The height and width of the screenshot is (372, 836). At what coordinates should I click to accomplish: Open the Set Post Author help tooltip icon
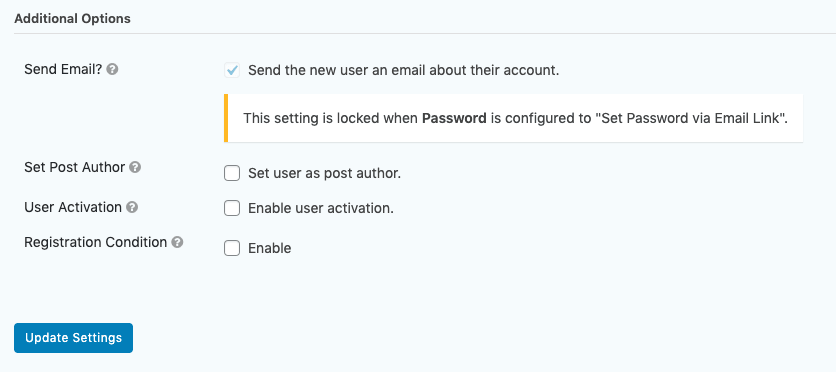click(x=135, y=167)
